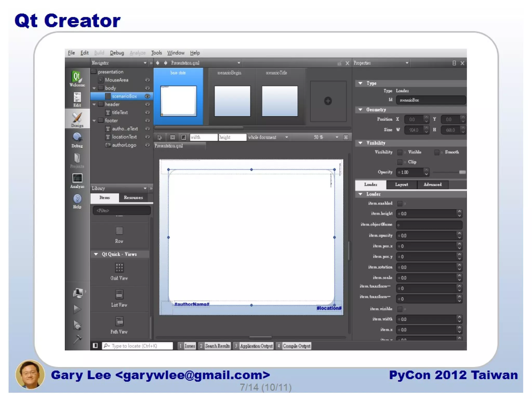Viewport: 532px width, 399px height.
Task: Toggle the Visible checkbox
Action: [x=400, y=152]
